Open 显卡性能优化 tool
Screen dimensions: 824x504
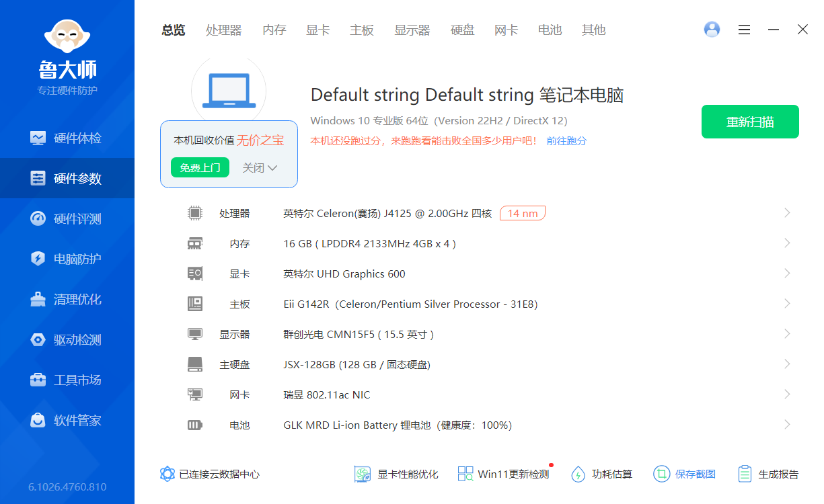coord(396,474)
